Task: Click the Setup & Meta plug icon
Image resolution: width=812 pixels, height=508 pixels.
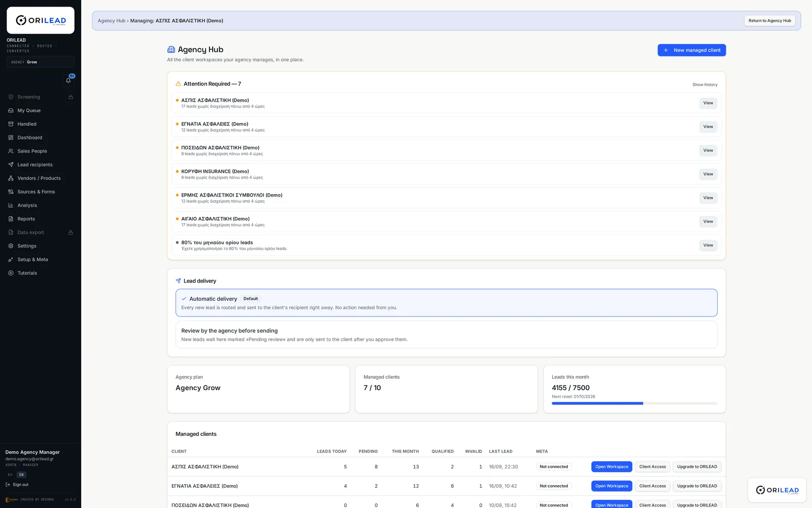Action: click(11, 260)
